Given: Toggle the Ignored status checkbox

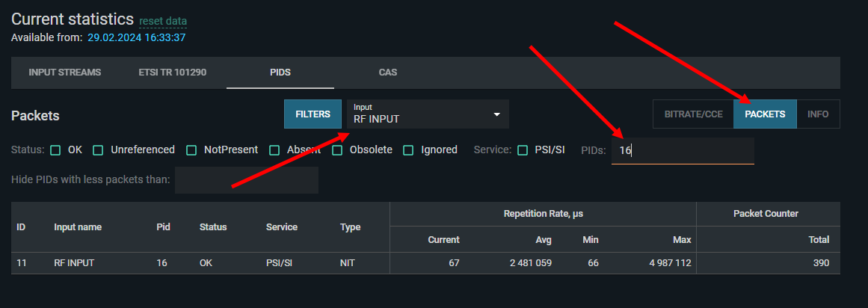Looking at the screenshot, I should coord(408,150).
